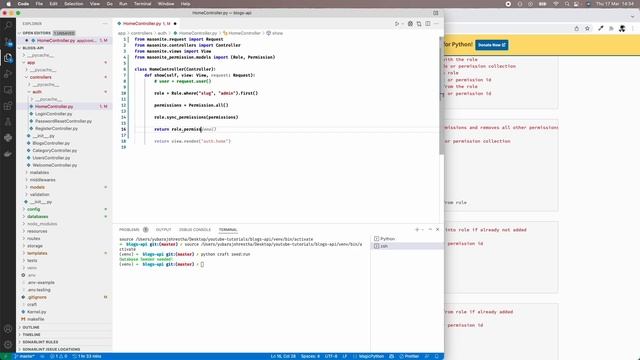Viewport: 640px width, 360px height.
Task: Select the Explorer icon in activity bar
Action: point(8,58)
